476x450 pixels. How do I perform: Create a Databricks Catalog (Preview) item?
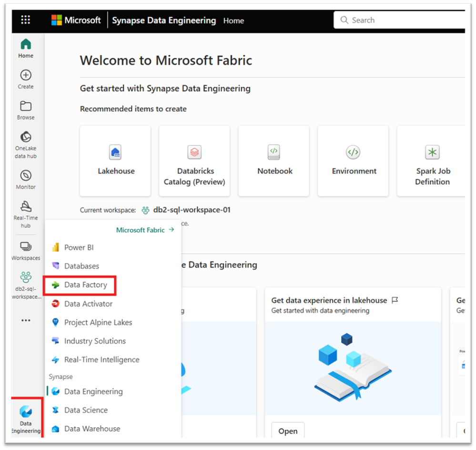(194, 161)
